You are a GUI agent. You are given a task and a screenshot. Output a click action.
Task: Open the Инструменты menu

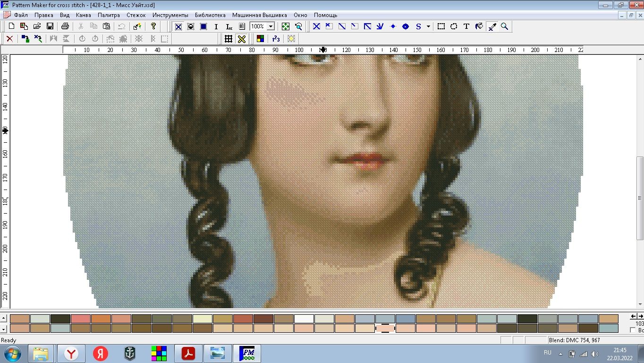[x=170, y=15]
